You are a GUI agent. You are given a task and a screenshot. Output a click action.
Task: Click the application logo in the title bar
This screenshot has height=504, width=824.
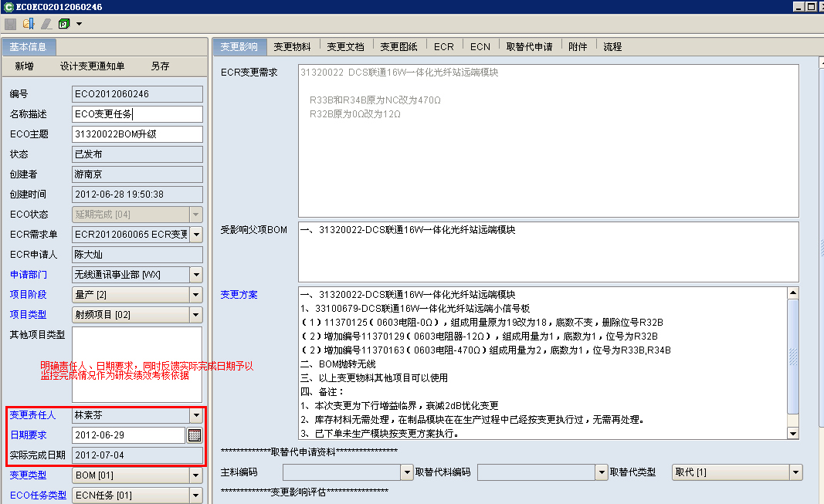[x=8, y=7]
